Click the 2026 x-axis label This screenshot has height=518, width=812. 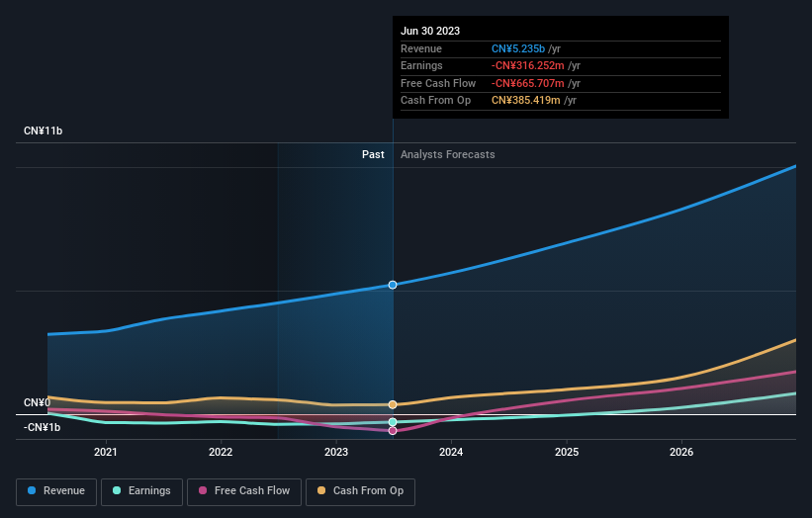point(681,452)
